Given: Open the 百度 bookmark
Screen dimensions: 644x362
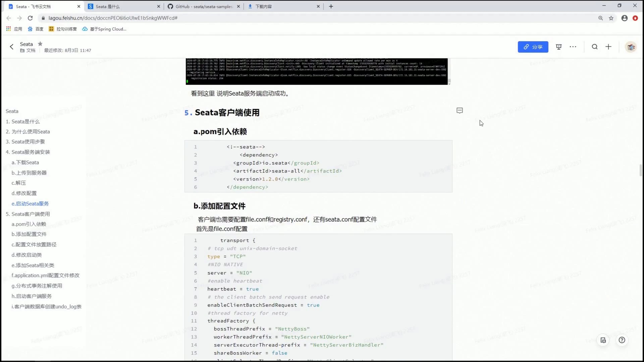Looking at the screenshot, I should tap(36, 29).
